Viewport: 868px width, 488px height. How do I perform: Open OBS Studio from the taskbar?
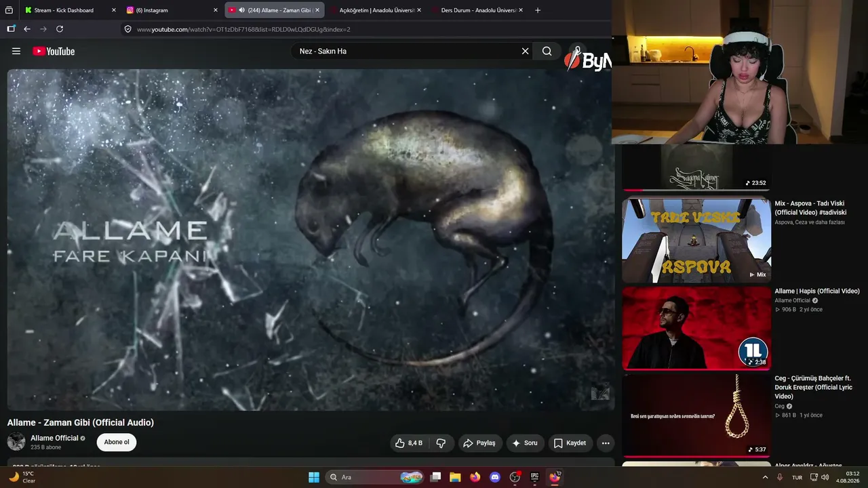coord(515,477)
